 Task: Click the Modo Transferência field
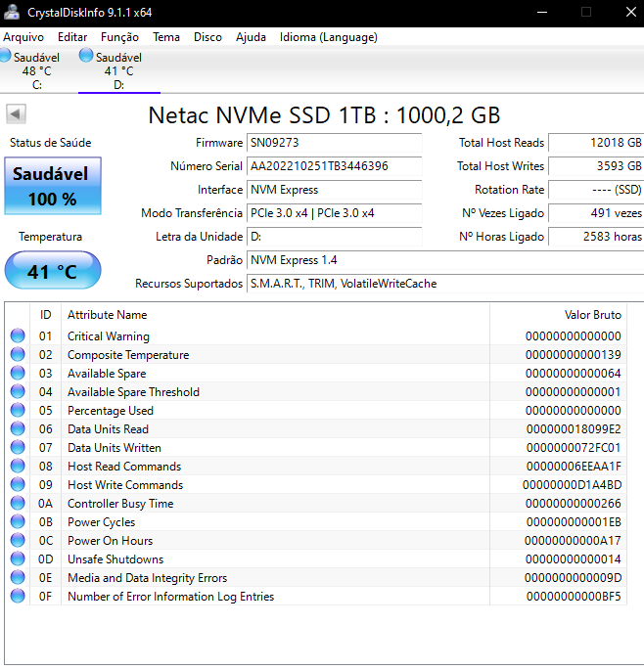pyautogui.click(x=335, y=213)
